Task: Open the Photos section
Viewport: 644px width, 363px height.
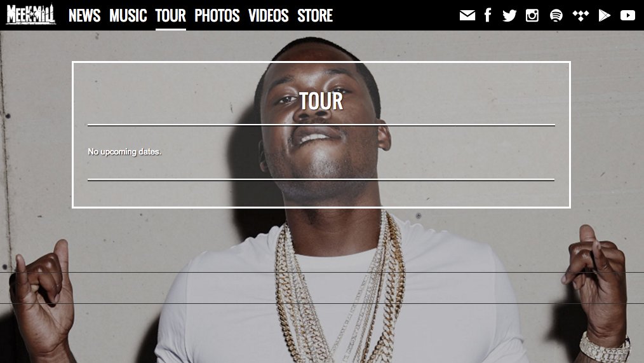Action: click(217, 16)
